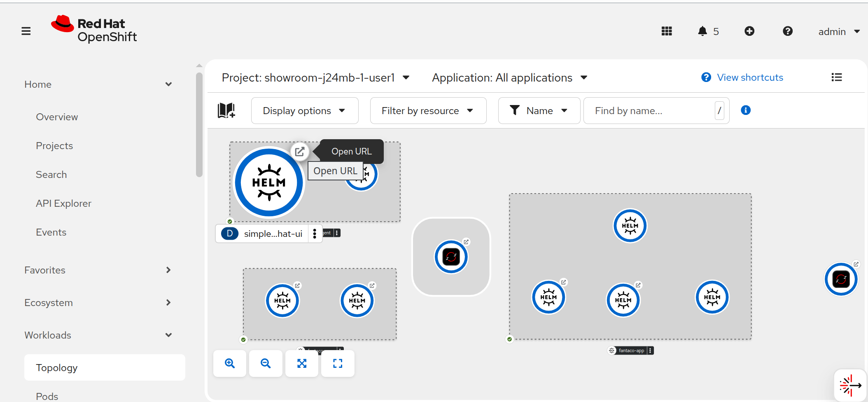The image size is (868, 402).
Task: Open the help question mark icon
Action: point(787,31)
